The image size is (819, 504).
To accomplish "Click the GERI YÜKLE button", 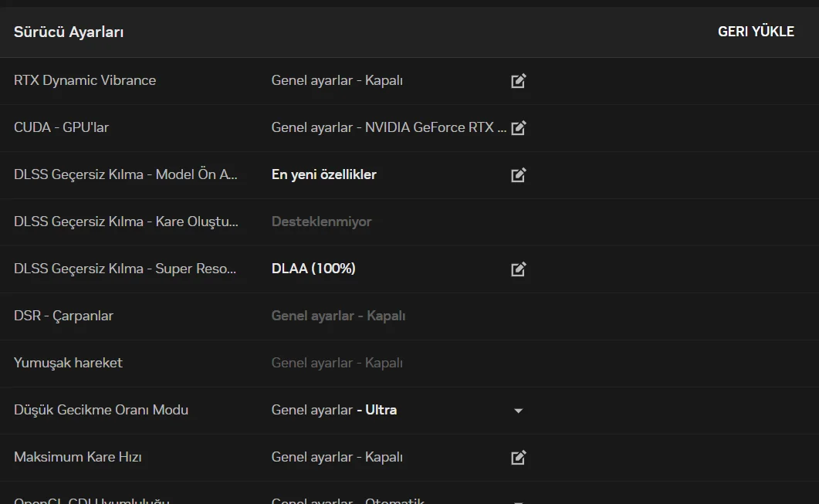I will [756, 32].
